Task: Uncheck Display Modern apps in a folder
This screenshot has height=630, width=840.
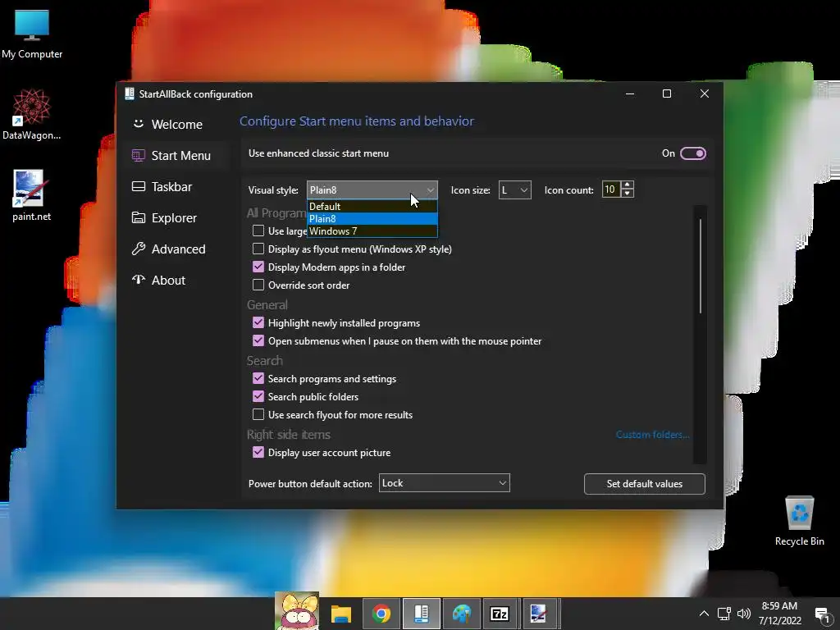Action: point(258,267)
